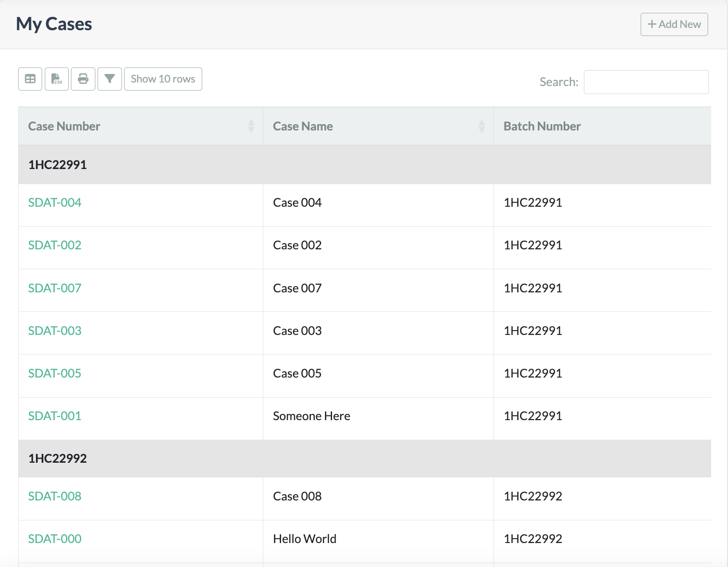The width and height of the screenshot is (728, 567).
Task: Sort by Case Number column
Action: pos(141,126)
